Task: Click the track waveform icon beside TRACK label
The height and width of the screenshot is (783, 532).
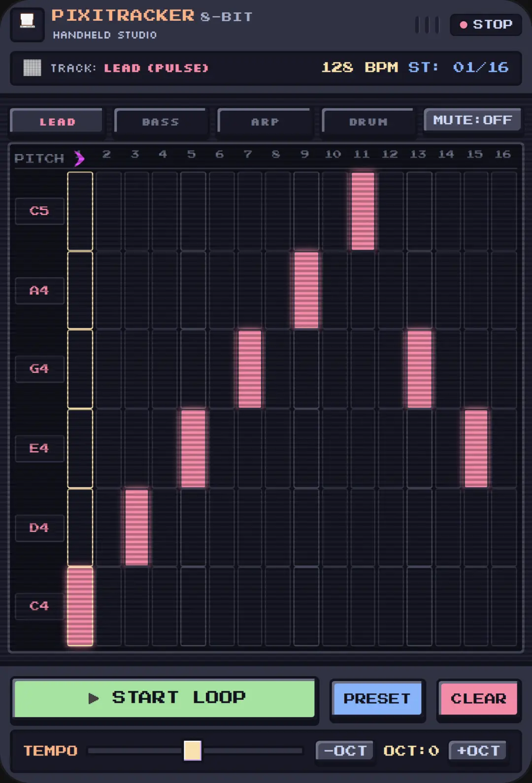Action: (x=32, y=67)
